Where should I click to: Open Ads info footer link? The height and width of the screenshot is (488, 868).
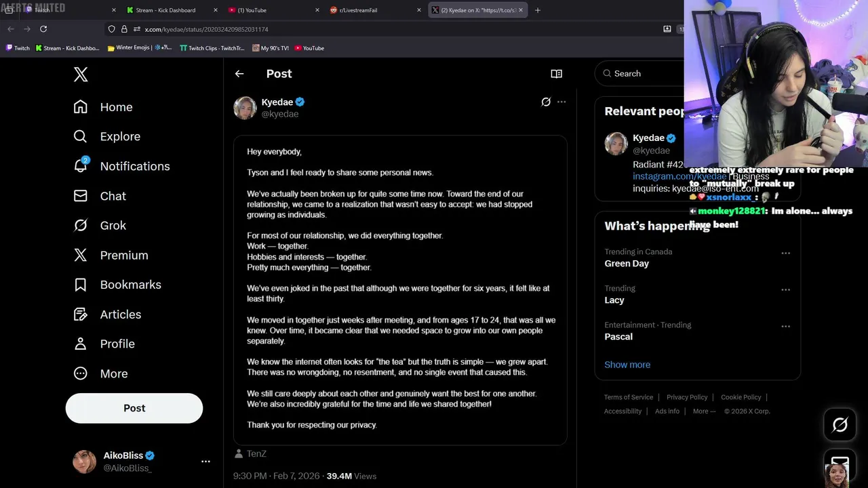[667, 411]
